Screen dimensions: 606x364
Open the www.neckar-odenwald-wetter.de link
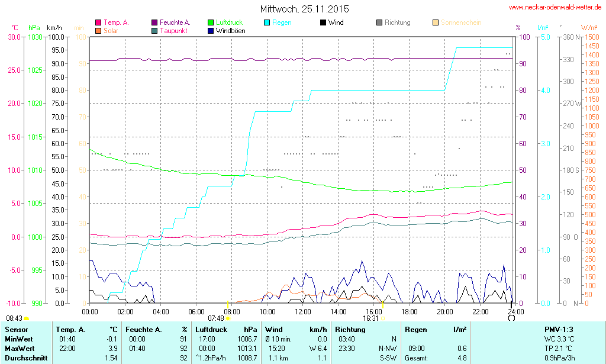(556, 8)
